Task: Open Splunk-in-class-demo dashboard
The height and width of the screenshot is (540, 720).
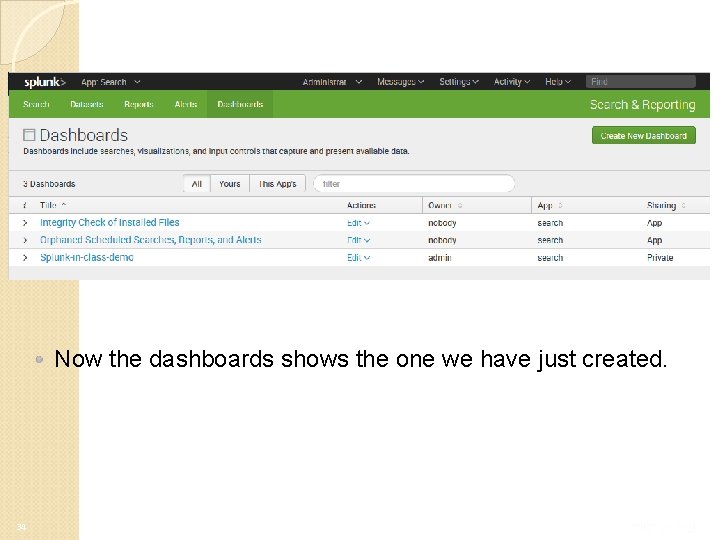Action: tap(86, 257)
